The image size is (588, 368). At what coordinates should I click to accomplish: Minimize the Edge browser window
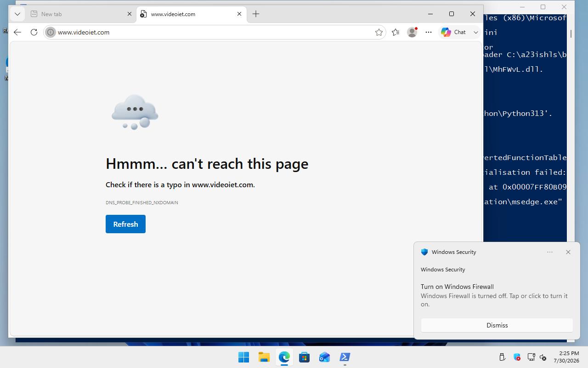pos(430,14)
